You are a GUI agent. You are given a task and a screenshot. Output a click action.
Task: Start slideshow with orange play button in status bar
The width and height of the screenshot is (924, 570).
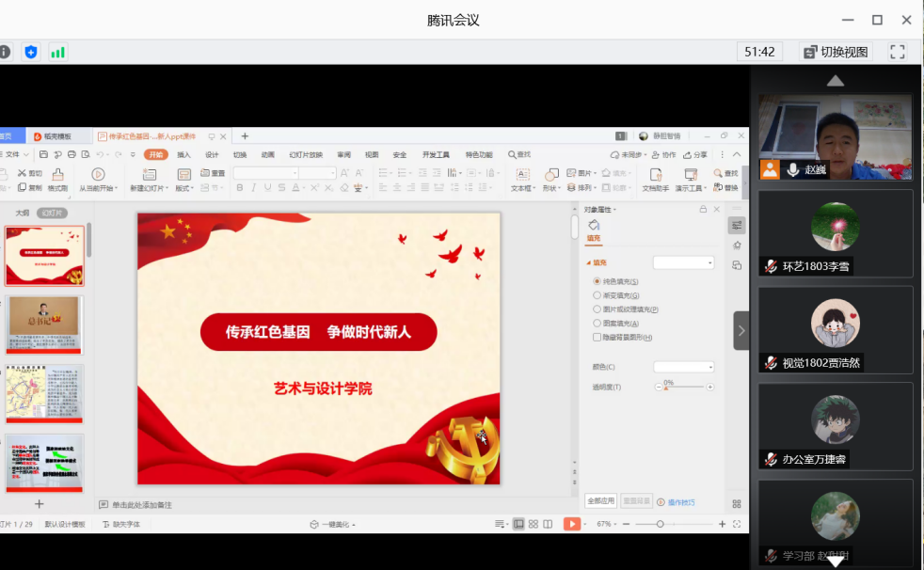tap(571, 524)
